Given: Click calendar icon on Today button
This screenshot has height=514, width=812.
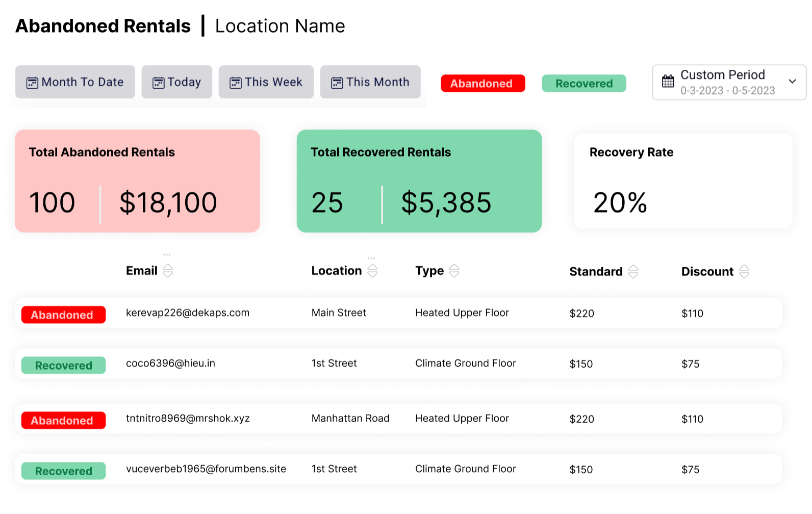Looking at the screenshot, I should 159,83.
